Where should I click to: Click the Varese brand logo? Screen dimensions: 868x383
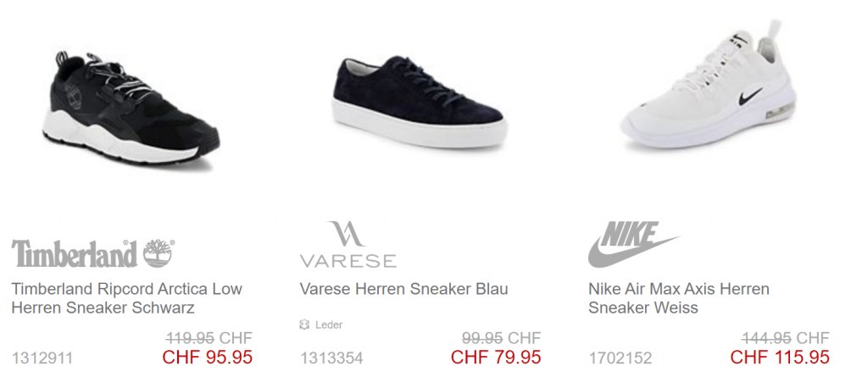click(x=348, y=245)
